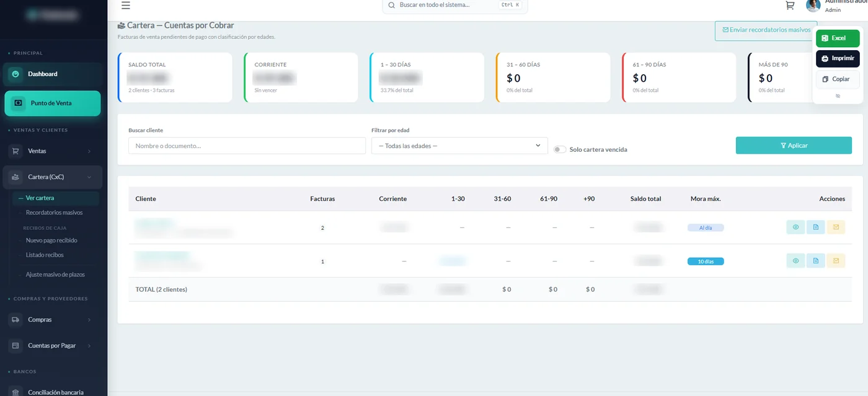Open Punto de Venta from sidebar
Image resolution: width=868 pixels, height=396 pixels.
53,103
